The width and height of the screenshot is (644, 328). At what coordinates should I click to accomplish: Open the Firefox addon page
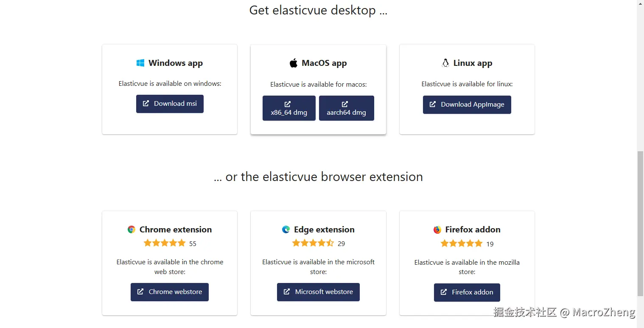pyautogui.click(x=467, y=292)
